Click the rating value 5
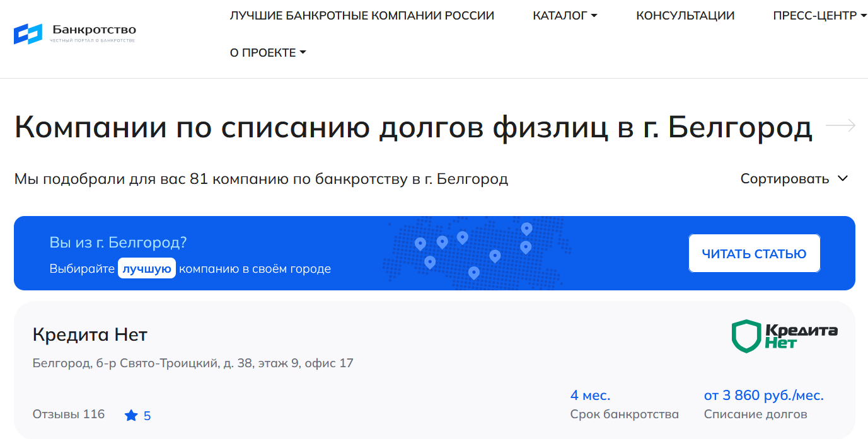Screen dimensions: 868x439 tap(148, 416)
